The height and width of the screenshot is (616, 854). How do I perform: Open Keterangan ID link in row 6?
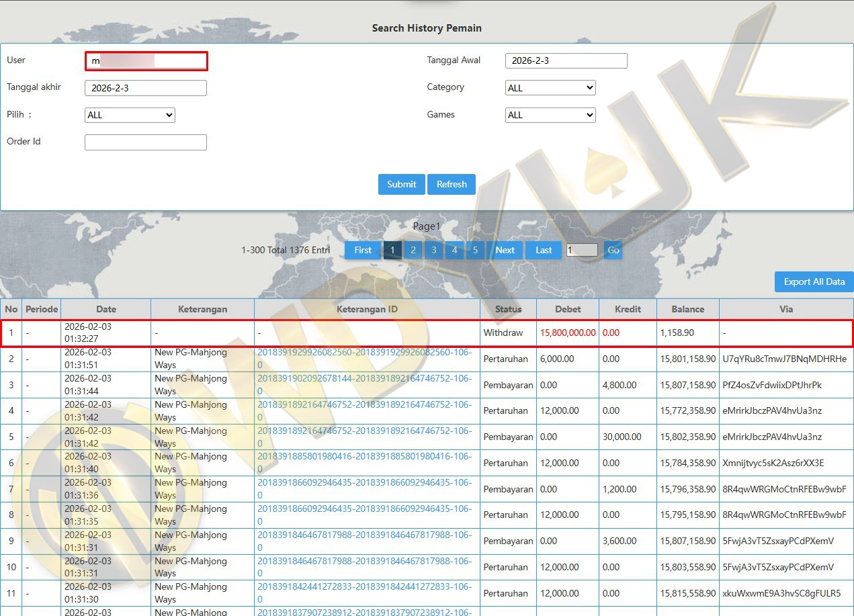(364, 457)
